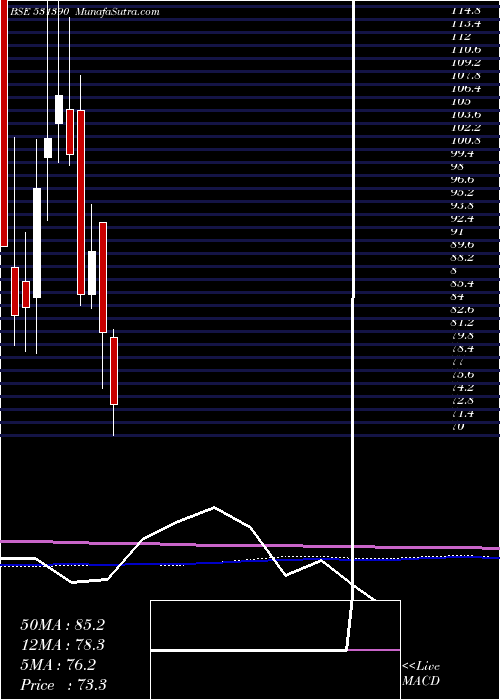The height and width of the screenshot is (700, 500).
Task: Click the 92.4 price axis label
Action: tap(464, 219)
